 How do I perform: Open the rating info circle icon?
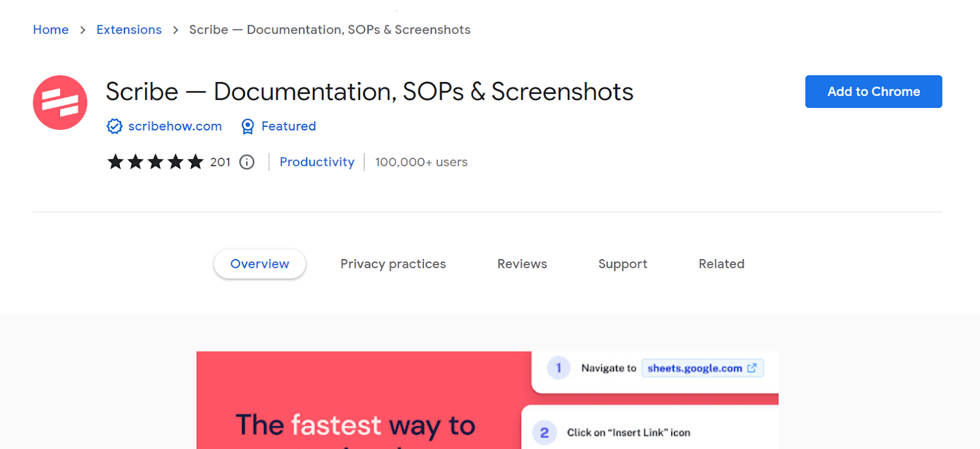(247, 162)
